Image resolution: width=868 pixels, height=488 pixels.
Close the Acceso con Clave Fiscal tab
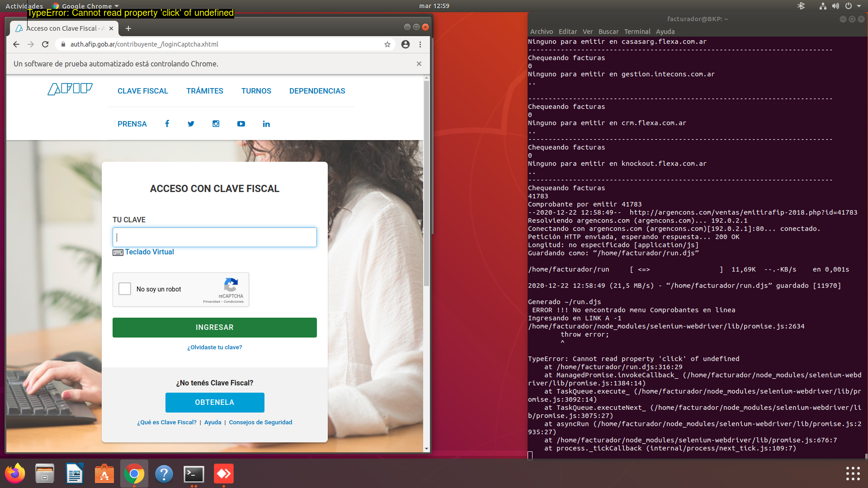tap(111, 28)
